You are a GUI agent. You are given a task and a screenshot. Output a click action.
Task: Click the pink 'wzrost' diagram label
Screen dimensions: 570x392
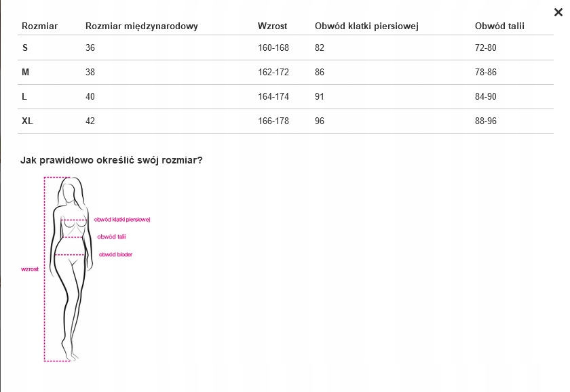click(30, 269)
